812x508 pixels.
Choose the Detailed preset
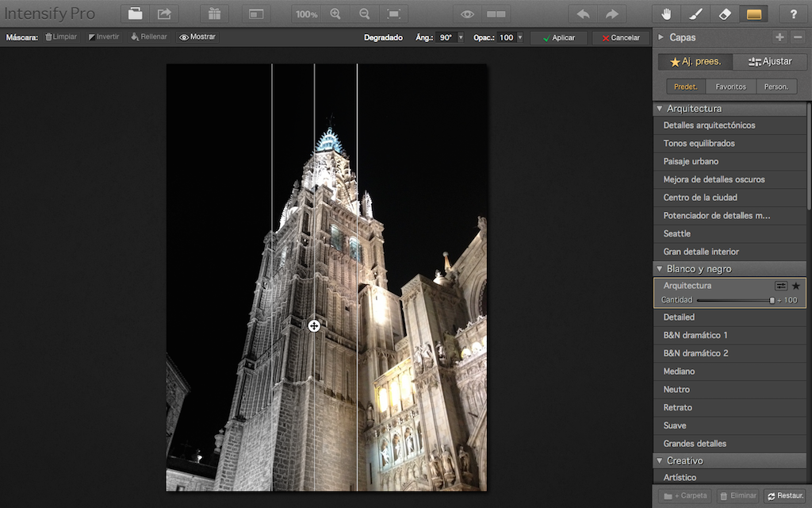pos(730,317)
